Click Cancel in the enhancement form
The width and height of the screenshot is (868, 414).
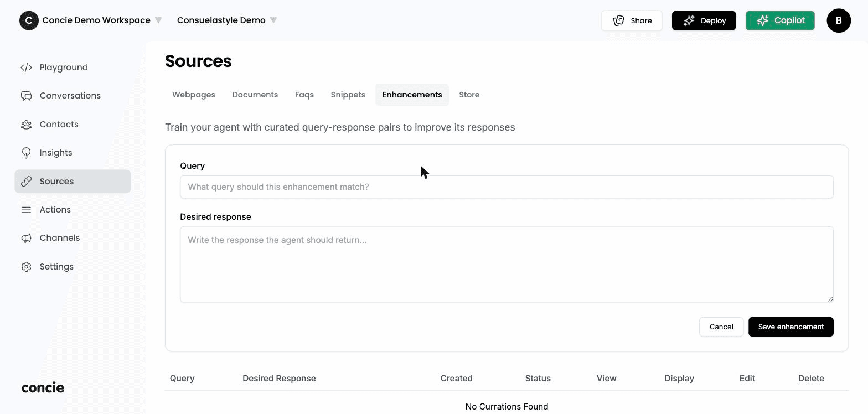(721, 327)
